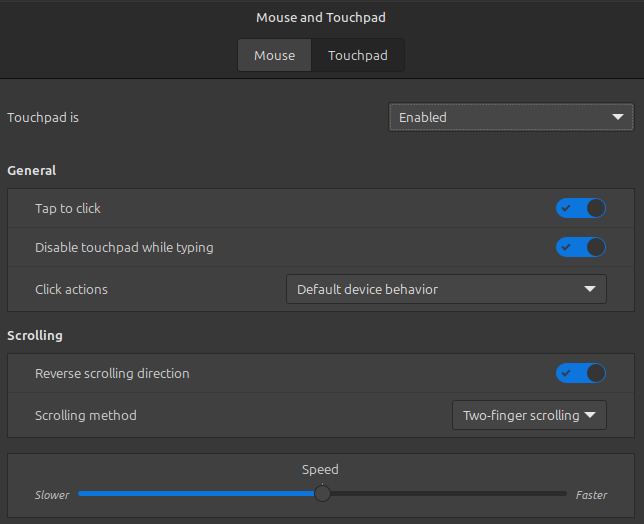The image size is (644, 524).
Task: Select the Touchpad tab
Action: coord(357,55)
